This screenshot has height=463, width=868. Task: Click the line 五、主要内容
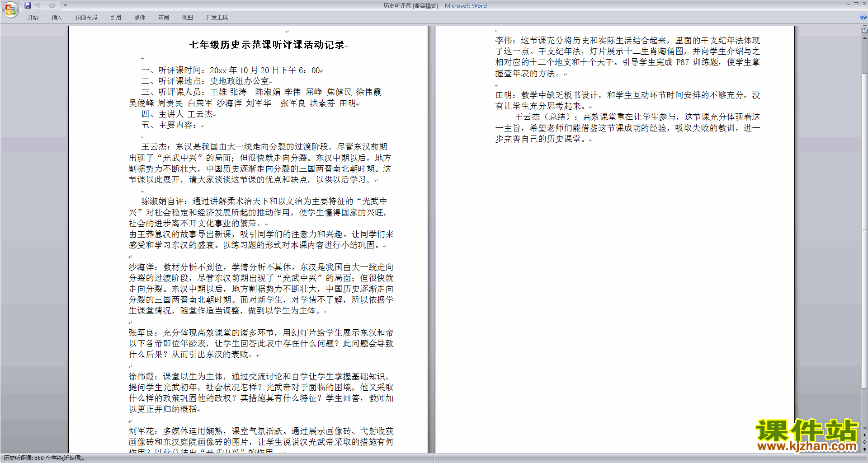(169, 125)
